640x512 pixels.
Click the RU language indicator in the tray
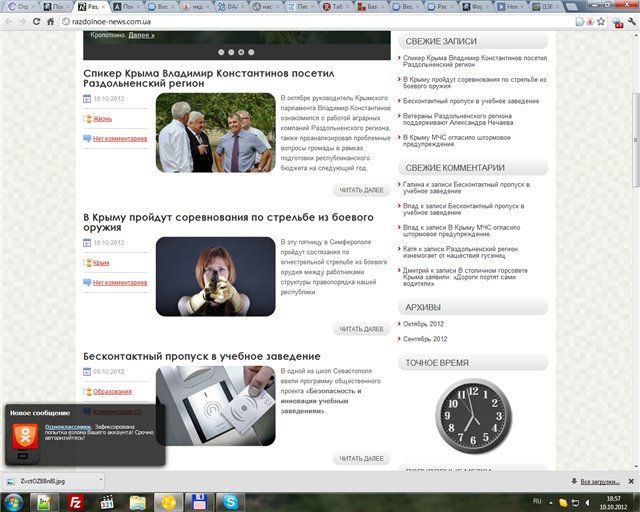[x=537, y=501]
